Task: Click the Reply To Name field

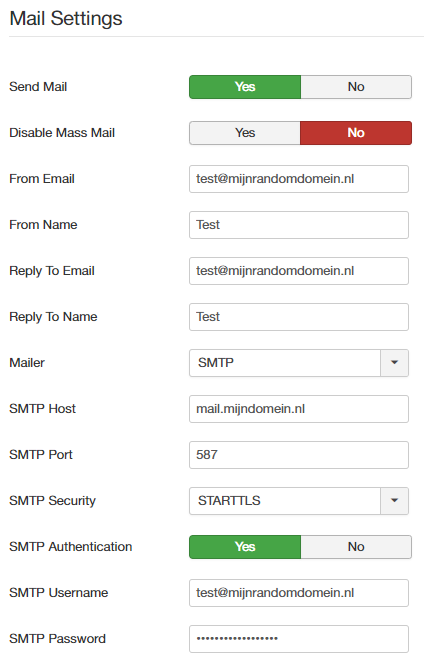Action: [x=299, y=317]
